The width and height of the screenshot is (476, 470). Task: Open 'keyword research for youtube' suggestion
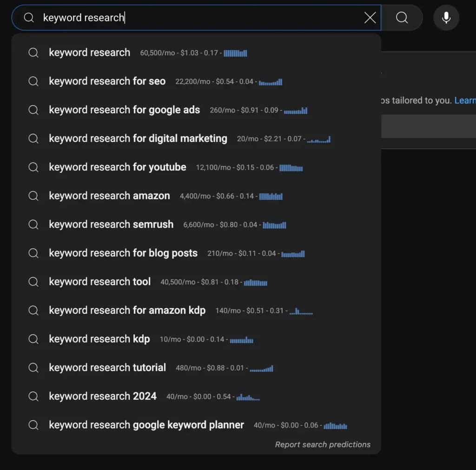click(x=117, y=167)
